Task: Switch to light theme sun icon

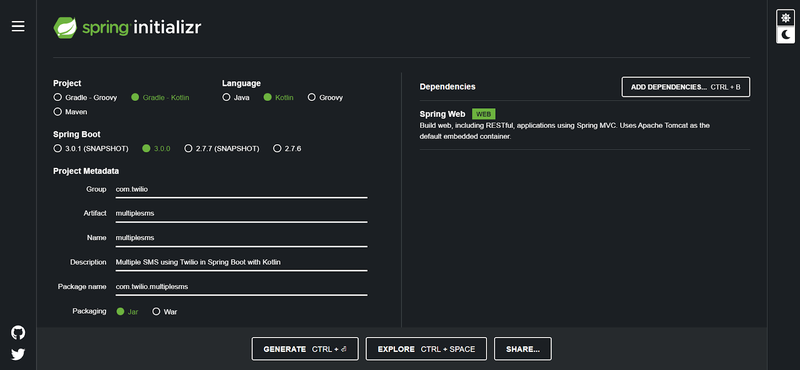Action: click(786, 18)
